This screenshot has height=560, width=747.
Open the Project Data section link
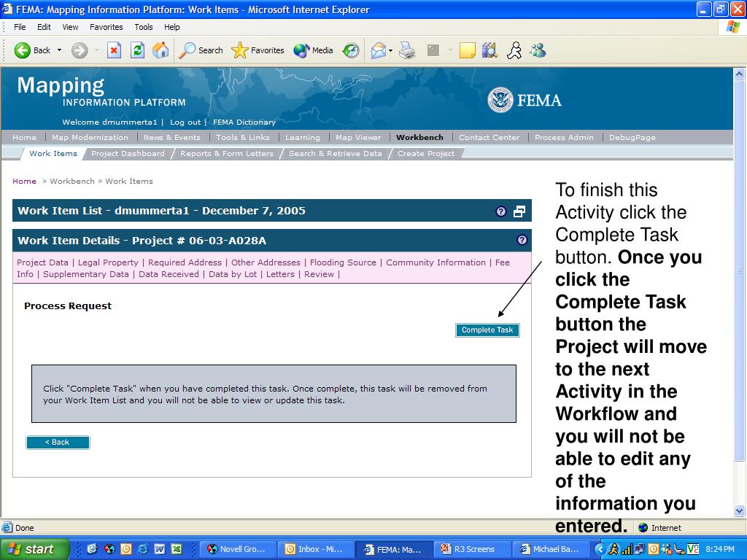42,262
